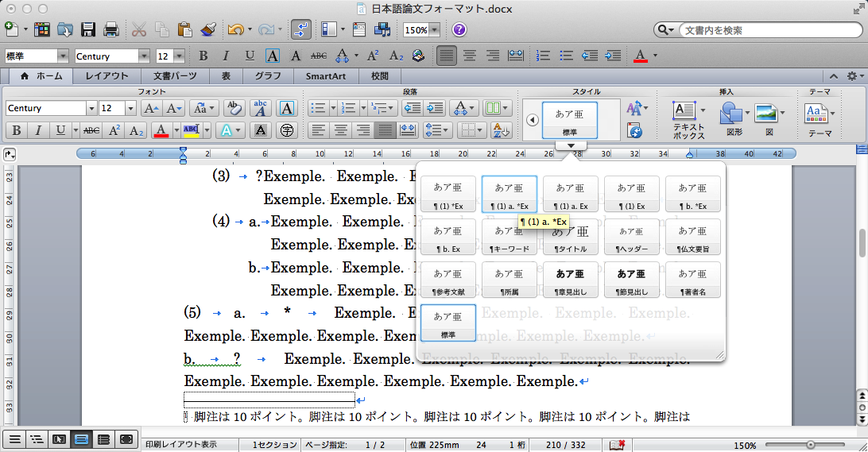Switch to the レイアウト tab
Image resolution: width=868 pixels, height=452 pixels.
click(107, 75)
